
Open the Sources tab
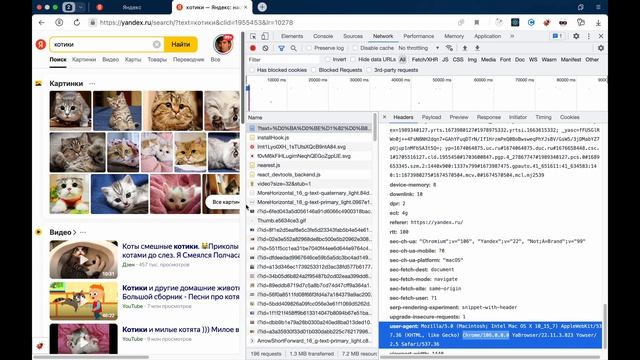353,36
